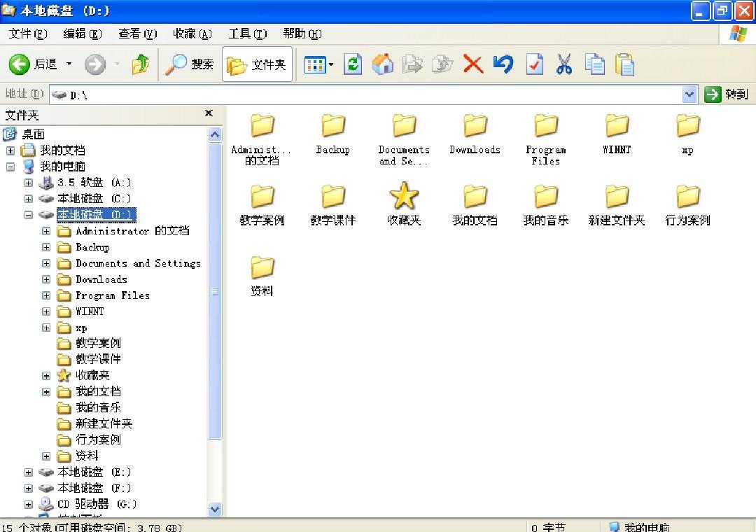Expand the 收藏夹 tree node

coord(46,376)
